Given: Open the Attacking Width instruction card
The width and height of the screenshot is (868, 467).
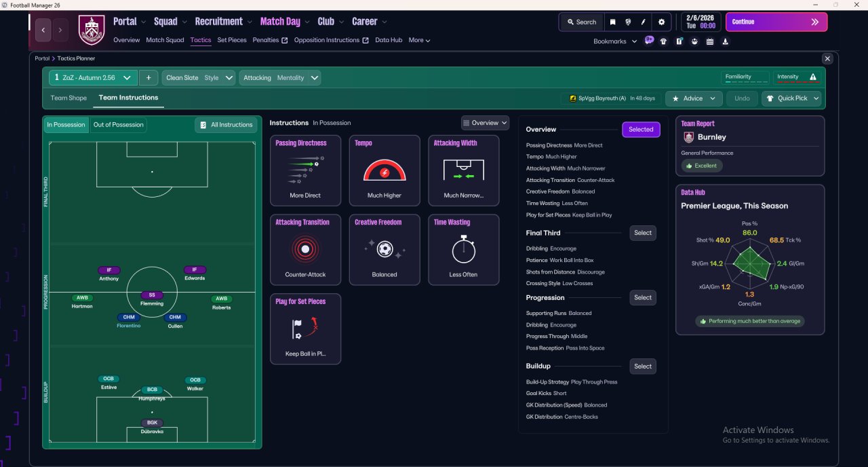Looking at the screenshot, I should point(464,170).
